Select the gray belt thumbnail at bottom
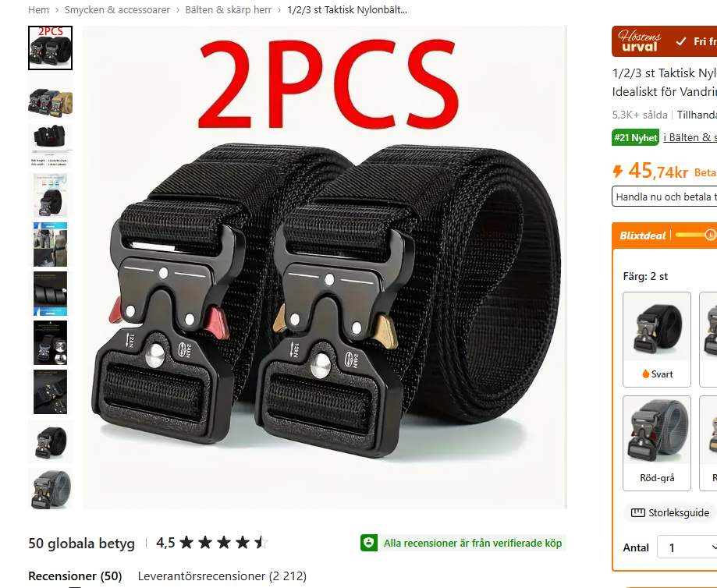The image size is (717, 588). pos(50,489)
